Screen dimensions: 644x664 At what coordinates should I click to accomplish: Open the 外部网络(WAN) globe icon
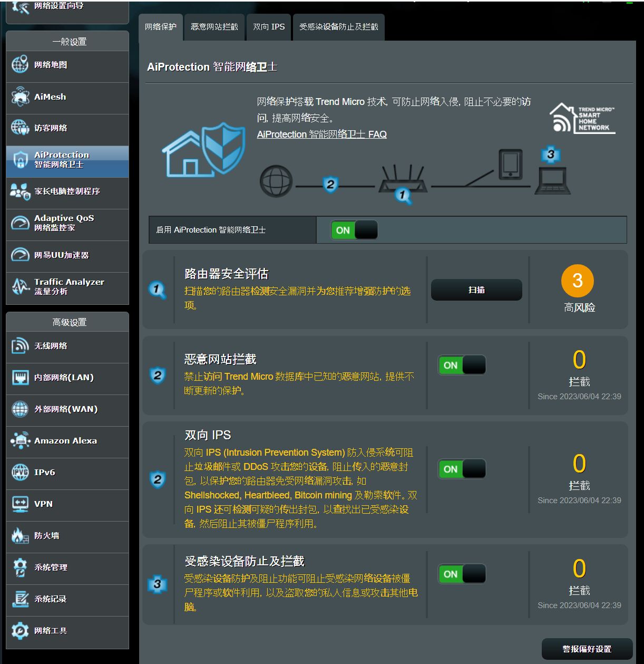click(x=20, y=409)
